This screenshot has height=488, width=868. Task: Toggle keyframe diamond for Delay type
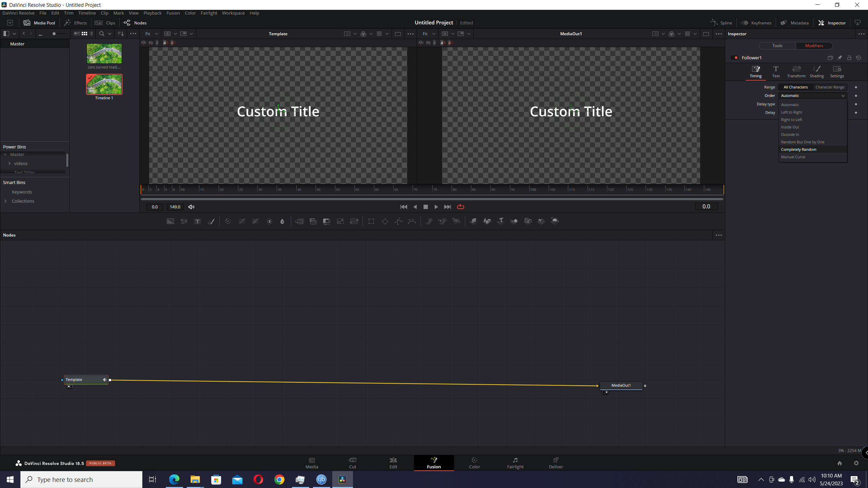(856, 104)
